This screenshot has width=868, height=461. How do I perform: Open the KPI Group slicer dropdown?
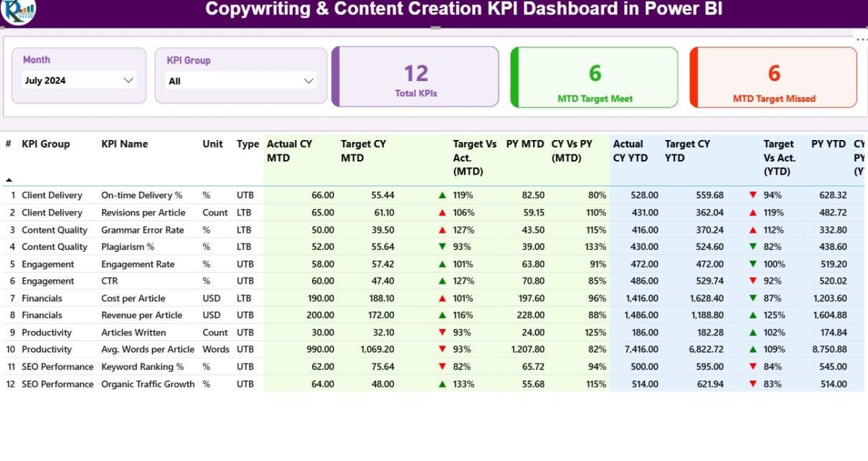(x=309, y=81)
